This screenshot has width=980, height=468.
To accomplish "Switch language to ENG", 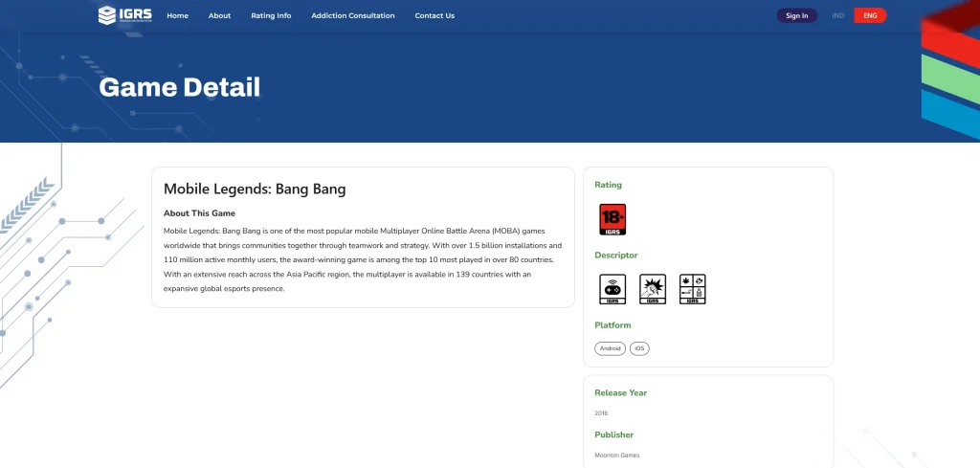I will pos(870,15).
